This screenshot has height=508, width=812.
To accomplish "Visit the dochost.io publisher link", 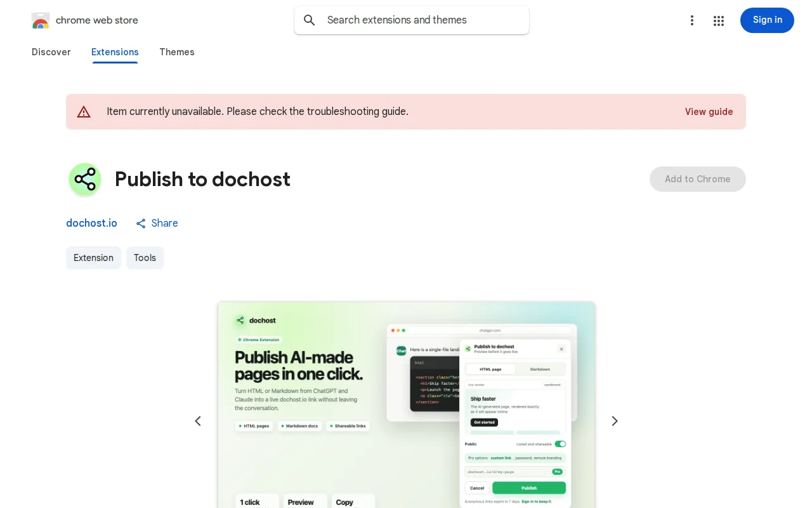I will tap(91, 224).
